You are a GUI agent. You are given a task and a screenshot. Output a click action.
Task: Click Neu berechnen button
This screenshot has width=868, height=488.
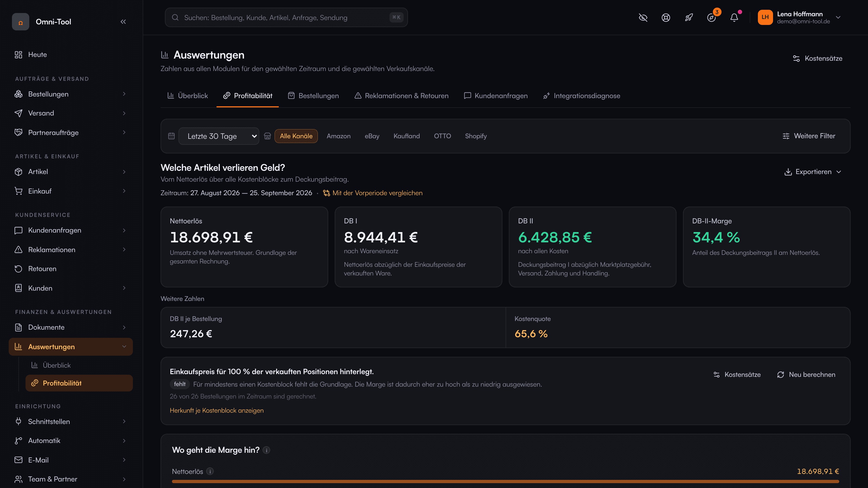806,374
